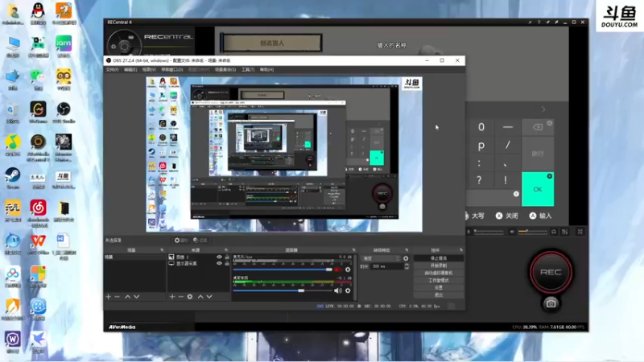Open the first menu in the OBS menu bar
This screenshot has height=362, width=644.
point(112,70)
